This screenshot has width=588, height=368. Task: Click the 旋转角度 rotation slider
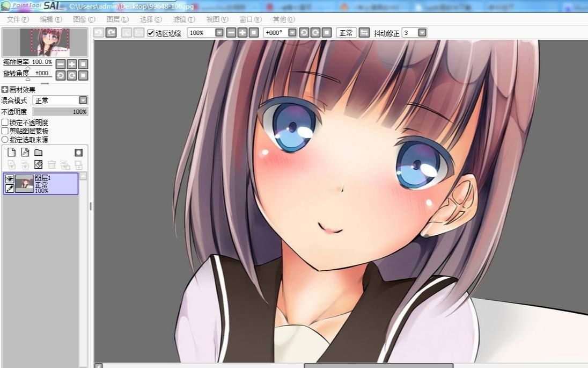pyautogui.click(x=28, y=78)
